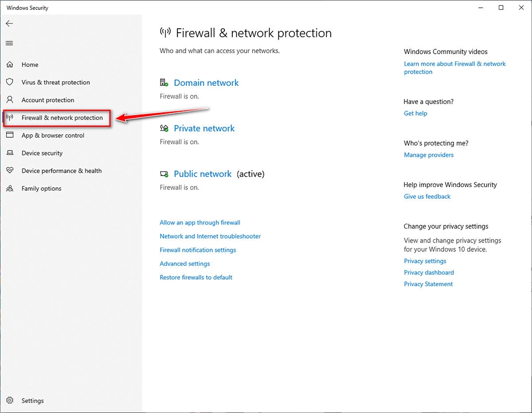Select the Device security icon
The height and width of the screenshot is (413, 532).
[10, 153]
